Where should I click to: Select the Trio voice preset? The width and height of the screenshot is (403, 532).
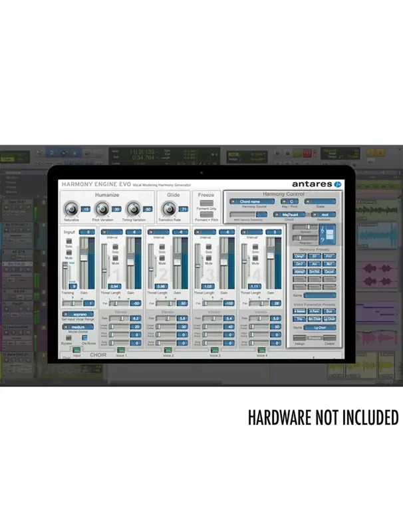[299, 319]
